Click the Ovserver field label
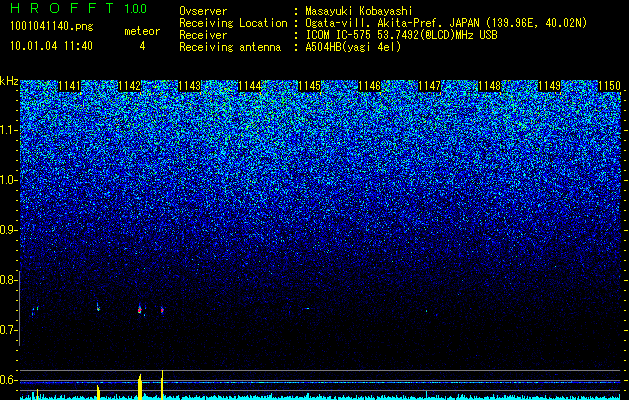 point(203,11)
